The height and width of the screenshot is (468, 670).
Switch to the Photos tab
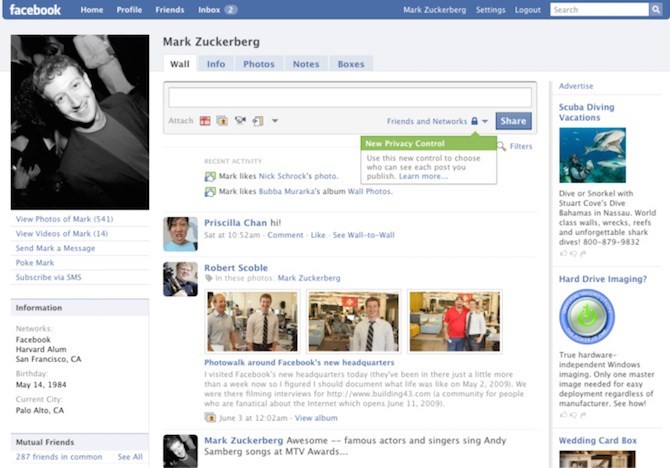(x=259, y=64)
